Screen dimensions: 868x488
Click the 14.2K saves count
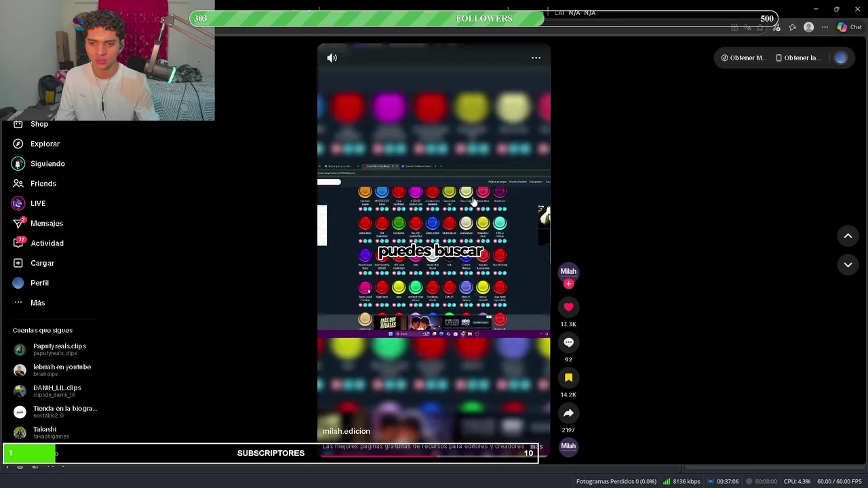[568, 394]
